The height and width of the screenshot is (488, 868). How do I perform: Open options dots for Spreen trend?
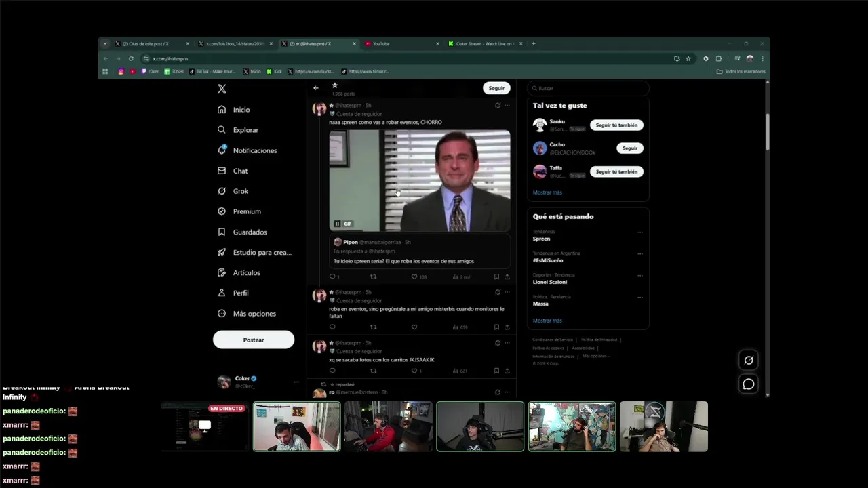point(639,232)
